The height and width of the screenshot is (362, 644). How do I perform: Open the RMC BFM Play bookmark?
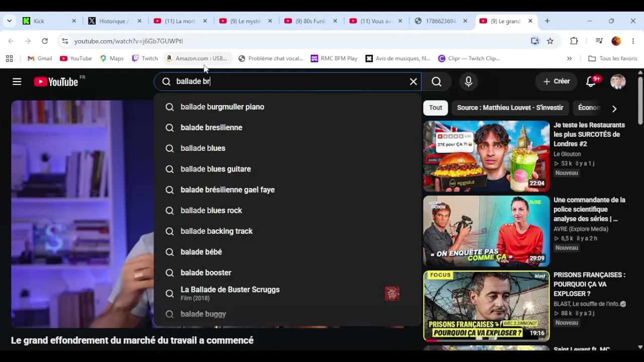pyautogui.click(x=335, y=58)
